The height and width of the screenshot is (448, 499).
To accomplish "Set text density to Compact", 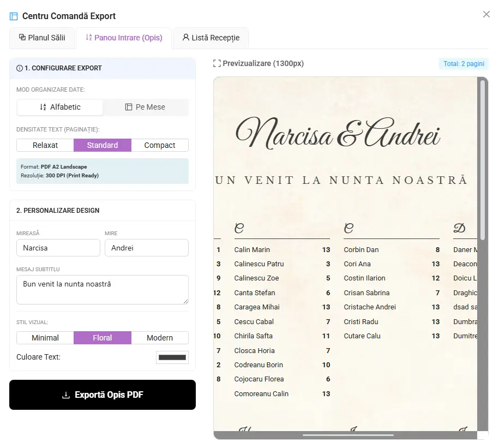I will pos(160,145).
